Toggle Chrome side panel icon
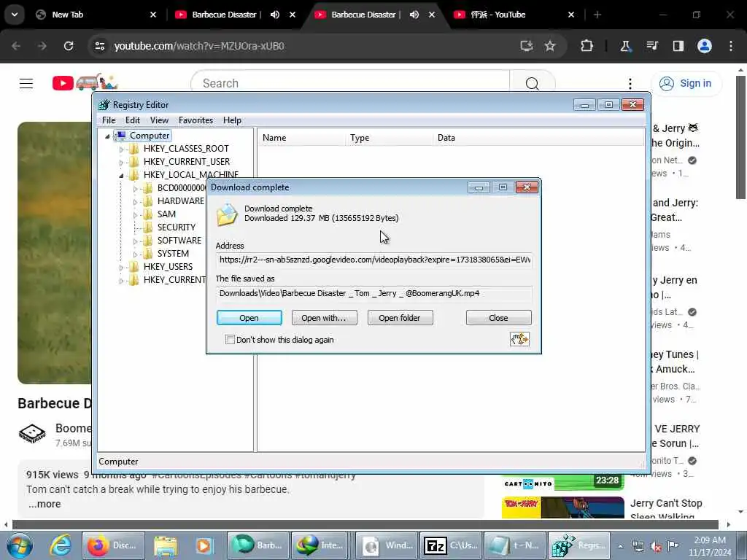Image resolution: width=747 pixels, height=560 pixels. pos(678,46)
